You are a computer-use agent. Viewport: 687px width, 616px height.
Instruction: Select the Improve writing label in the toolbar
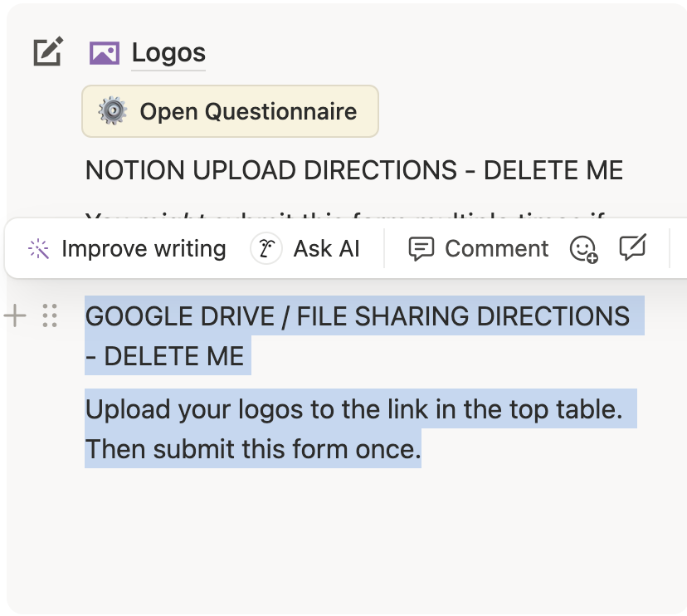[x=144, y=248]
